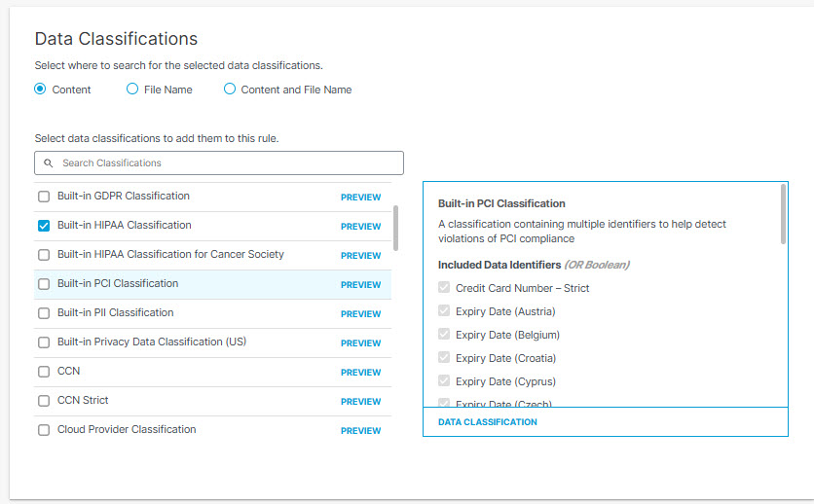Enable Built-in PCI Classification checkbox
The height and width of the screenshot is (504, 814).
coord(44,284)
